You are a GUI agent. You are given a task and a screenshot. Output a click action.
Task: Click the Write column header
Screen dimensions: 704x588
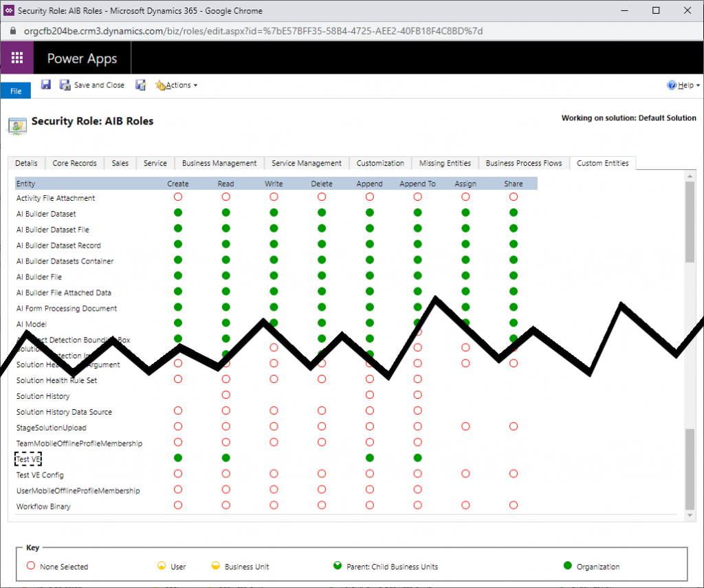[274, 184]
